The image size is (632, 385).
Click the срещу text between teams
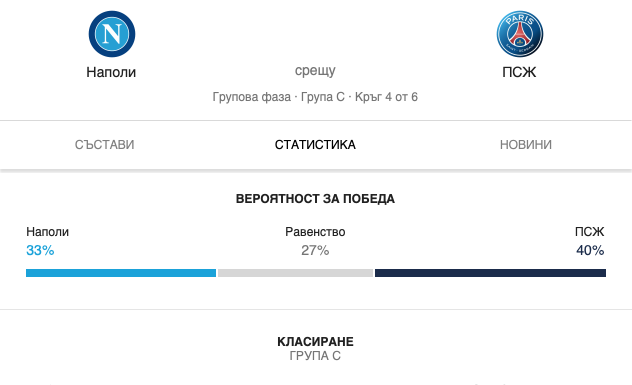click(x=315, y=70)
